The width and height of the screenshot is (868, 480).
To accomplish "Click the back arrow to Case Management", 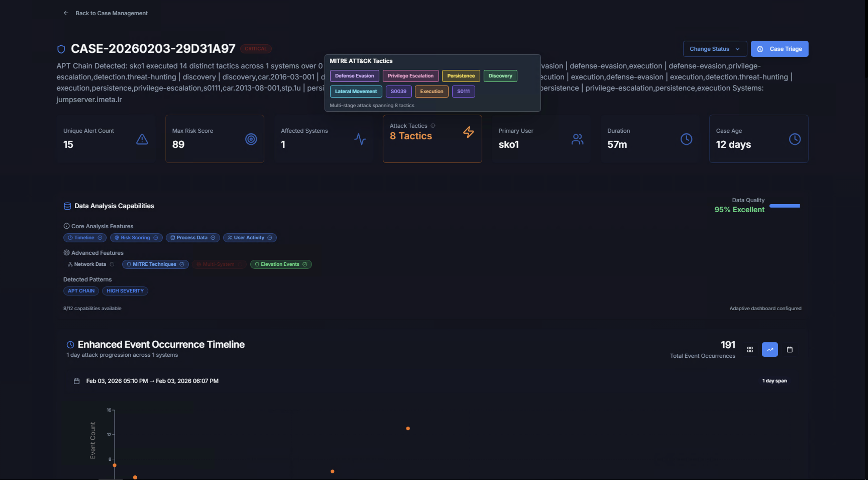I will click(x=66, y=13).
